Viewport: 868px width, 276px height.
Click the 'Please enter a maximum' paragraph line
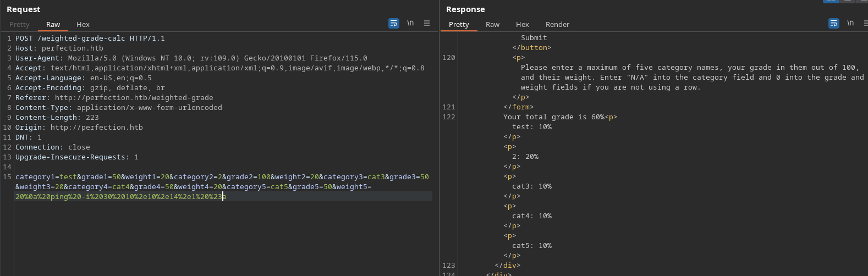[690, 67]
